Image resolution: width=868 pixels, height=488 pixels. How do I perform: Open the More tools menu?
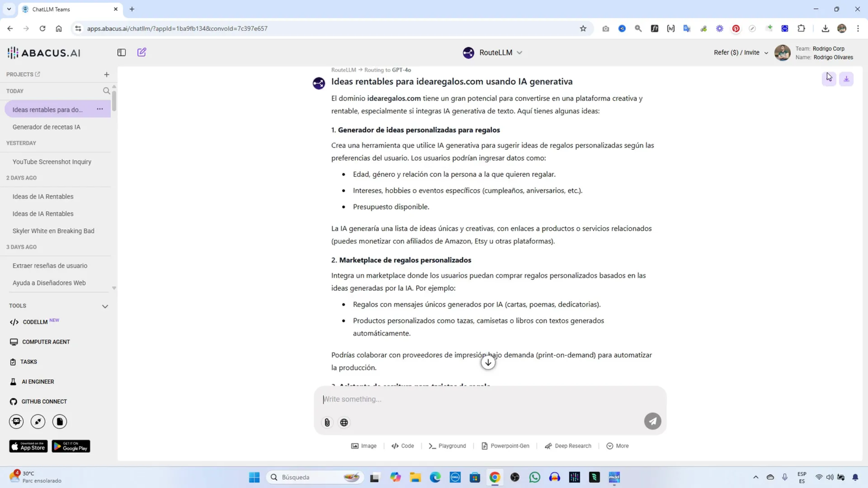click(617, 446)
